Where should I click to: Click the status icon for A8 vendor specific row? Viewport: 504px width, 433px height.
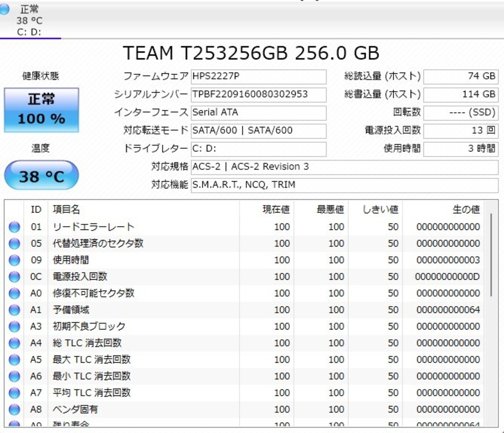[14, 410]
